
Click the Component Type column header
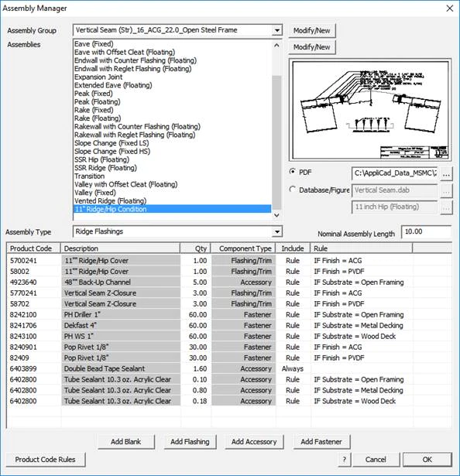245,248
